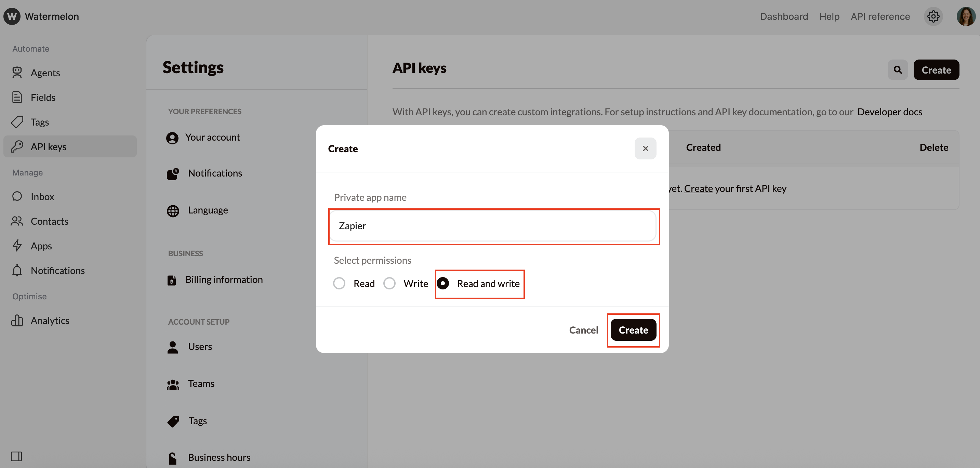Viewport: 980px width, 468px height.
Task: Click the Contacts icon under Manage
Action: pyautogui.click(x=17, y=221)
